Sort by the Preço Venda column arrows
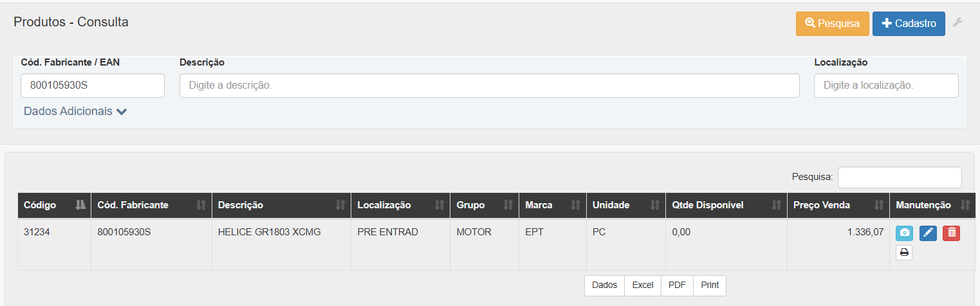Screen dimensions: 980x306 [x=878, y=205]
